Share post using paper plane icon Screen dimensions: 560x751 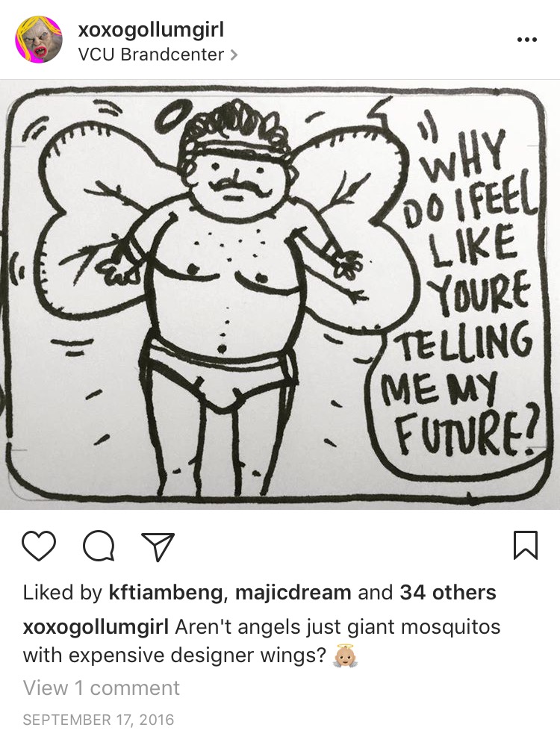(158, 546)
